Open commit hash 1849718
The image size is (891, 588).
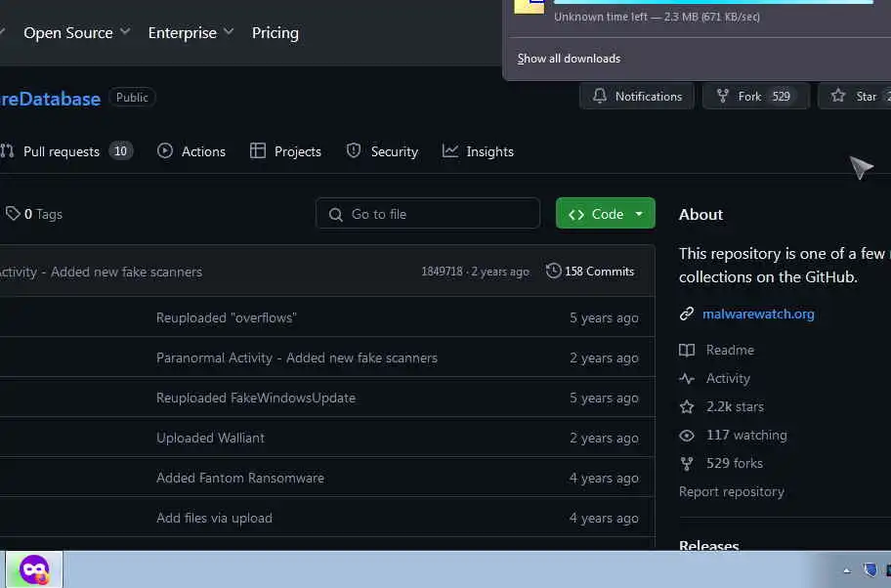coord(442,272)
